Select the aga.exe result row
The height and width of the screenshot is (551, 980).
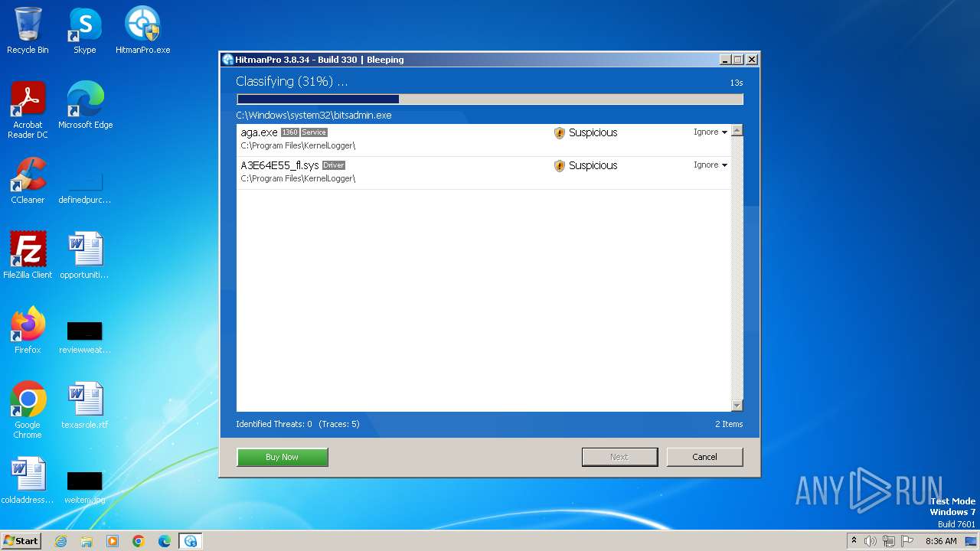tap(484, 140)
